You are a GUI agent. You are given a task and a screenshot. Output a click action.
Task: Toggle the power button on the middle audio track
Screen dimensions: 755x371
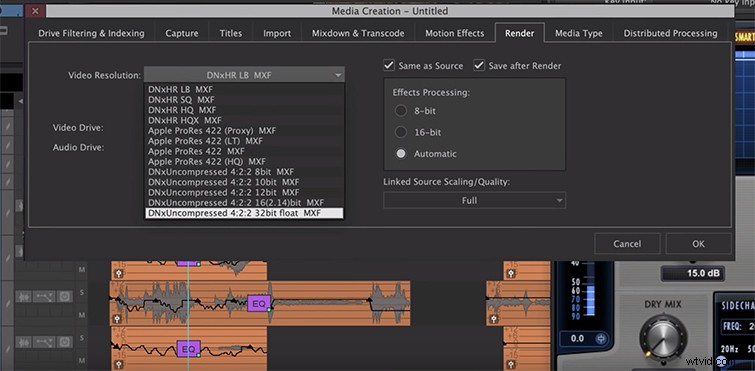pyautogui.click(x=64, y=296)
